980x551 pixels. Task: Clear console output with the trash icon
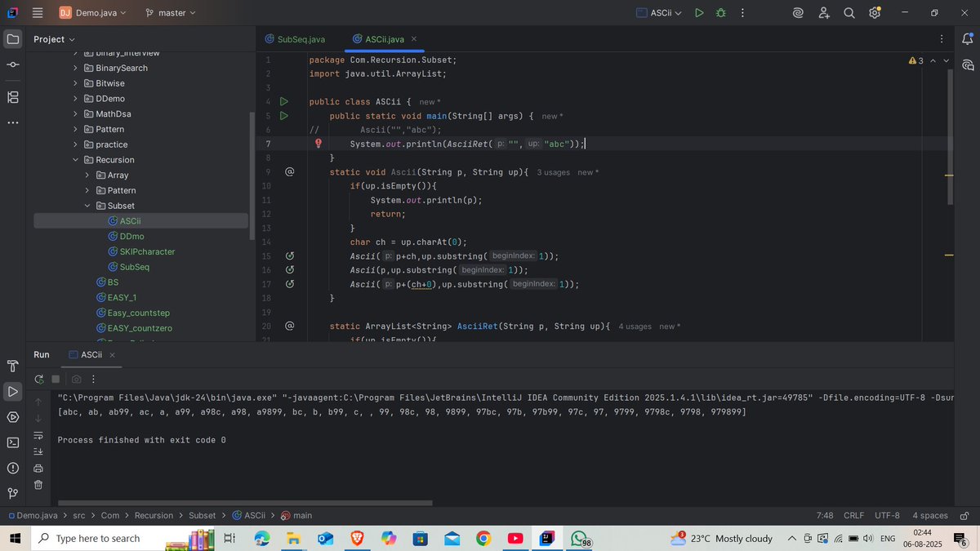[x=38, y=485]
